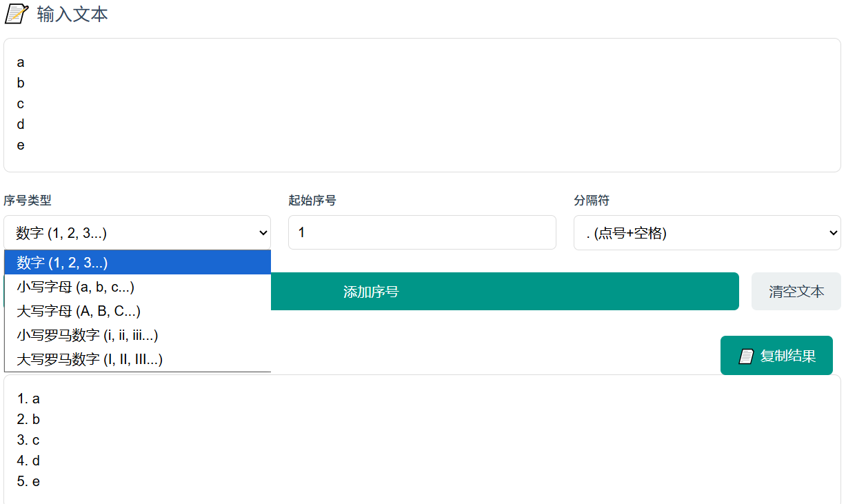Screen dimensions: 846x504
Task: Click inside the numbered result text area
Action: (422, 440)
